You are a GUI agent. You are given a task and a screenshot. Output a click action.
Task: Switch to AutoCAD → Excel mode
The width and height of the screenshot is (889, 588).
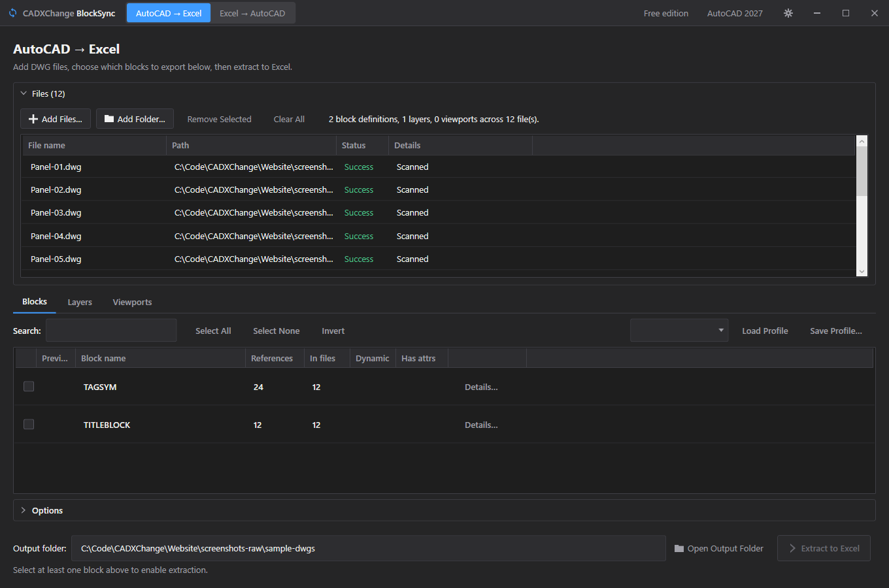coord(169,13)
